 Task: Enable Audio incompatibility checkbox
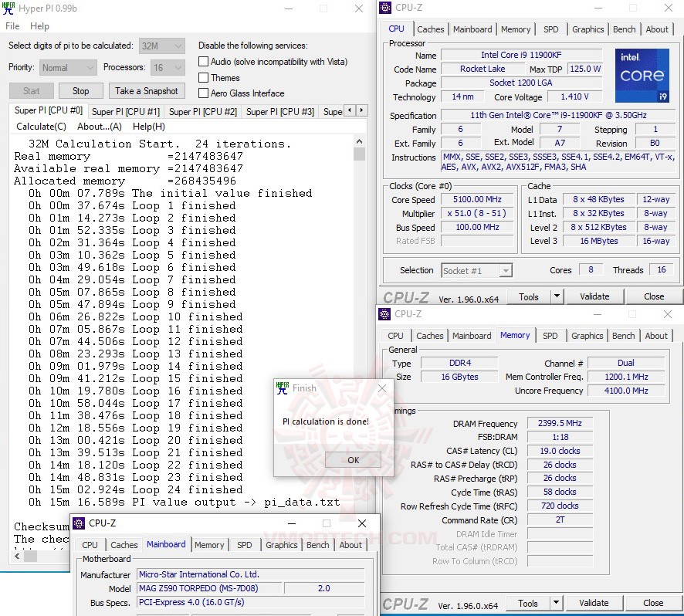[x=202, y=62]
